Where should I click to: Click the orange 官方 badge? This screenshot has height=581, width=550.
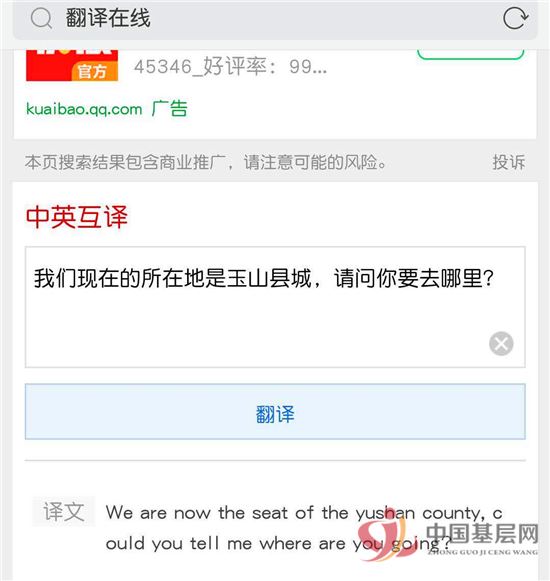pos(95,71)
